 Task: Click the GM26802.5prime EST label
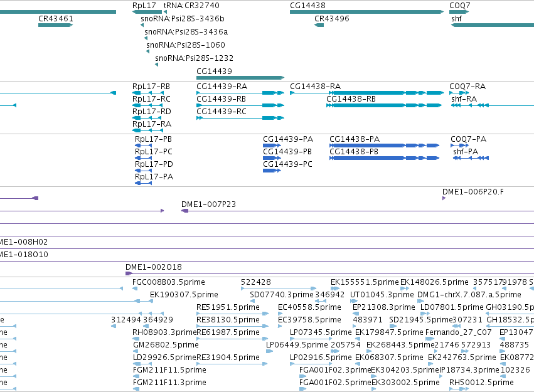pyautogui.click(x=166, y=345)
